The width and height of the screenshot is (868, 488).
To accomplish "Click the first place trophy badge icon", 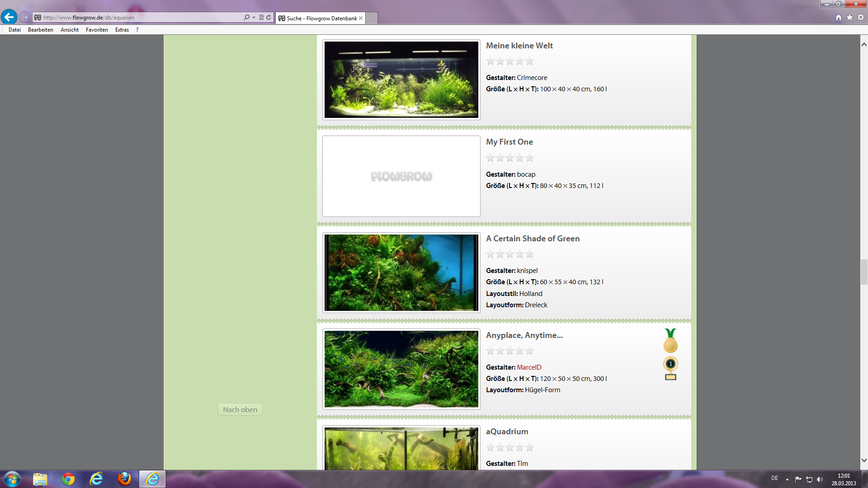I will 670,368.
